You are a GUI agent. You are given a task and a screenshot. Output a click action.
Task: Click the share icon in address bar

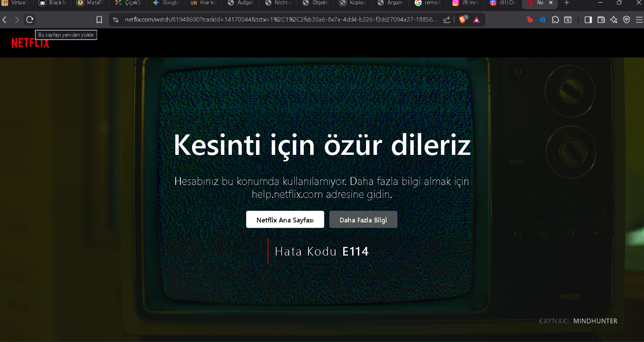click(x=447, y=20)
